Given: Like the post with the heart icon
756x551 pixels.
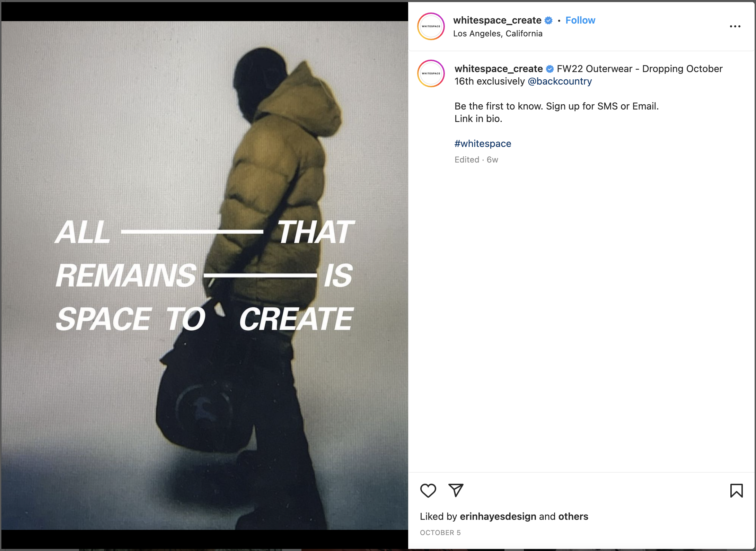Looking at the screenshot, I should point(428,490).
